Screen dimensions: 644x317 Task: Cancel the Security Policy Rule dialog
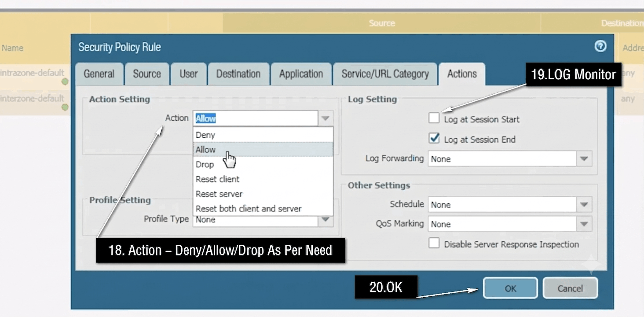pos(570,288)
